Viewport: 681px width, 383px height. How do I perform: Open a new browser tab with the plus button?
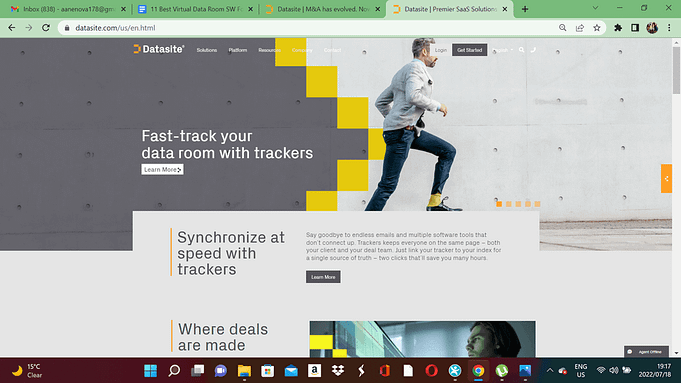(x=525, y=9)
